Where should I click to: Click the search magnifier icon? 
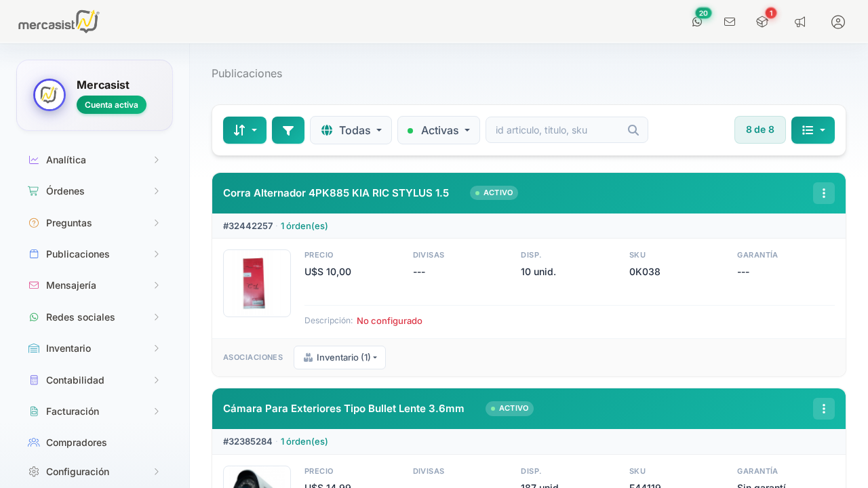coord(633,130)
